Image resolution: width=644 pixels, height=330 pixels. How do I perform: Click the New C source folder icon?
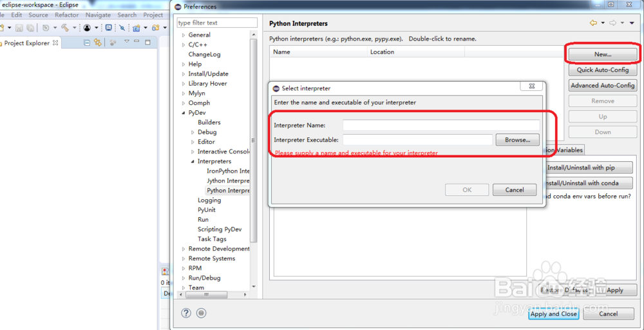(155, 28)
